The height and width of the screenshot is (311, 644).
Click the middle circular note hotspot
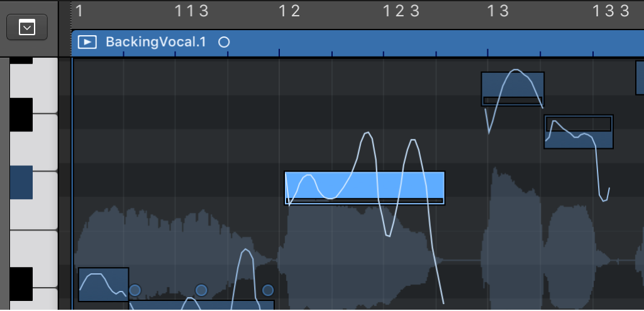click(201, 290)
